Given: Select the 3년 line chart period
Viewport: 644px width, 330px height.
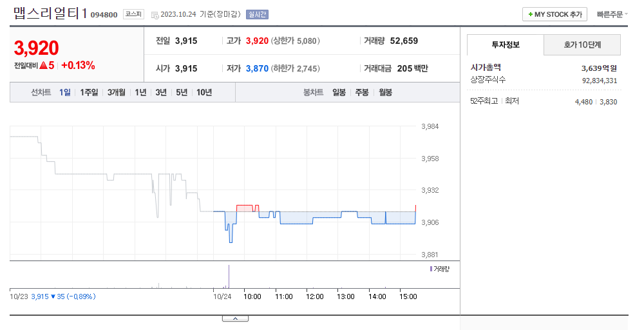Looking at the screenshot, I should coord(161,92).
